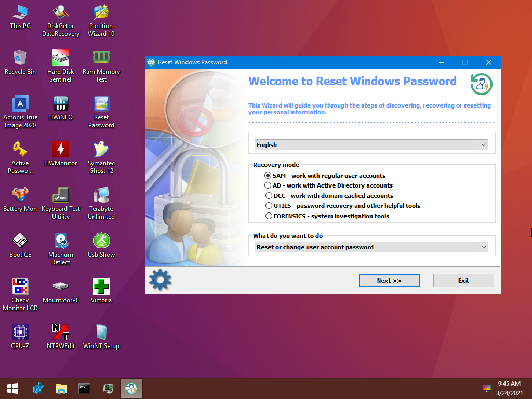Select AD Active Directory accounts mode
Screen dimensions: 532x399
click(x=328, y=185)
